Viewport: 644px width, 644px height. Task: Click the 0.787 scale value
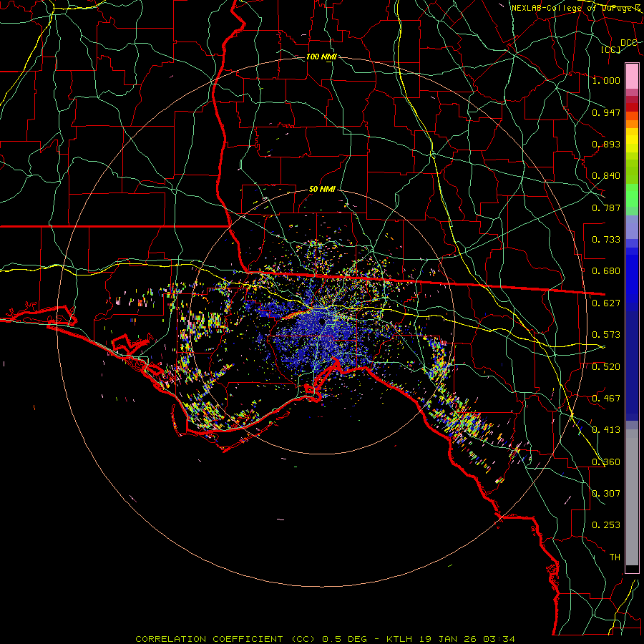tap(606, 208)
